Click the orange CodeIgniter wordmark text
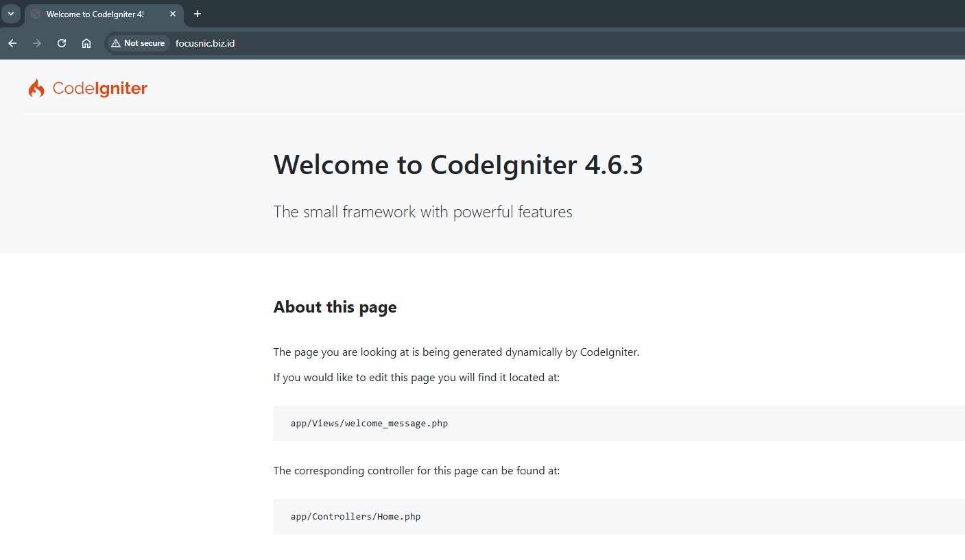965x560 pixels. 100,88
